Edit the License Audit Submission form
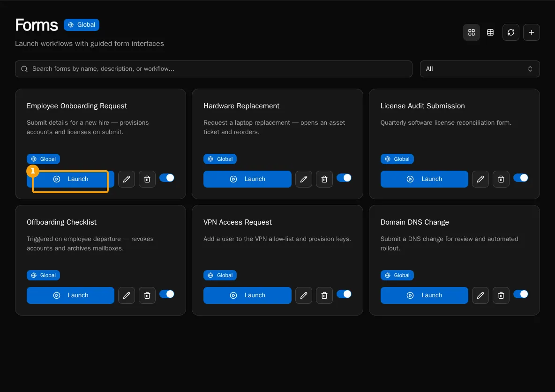Screen dimensions: 555x392 (x=480, y=179)
